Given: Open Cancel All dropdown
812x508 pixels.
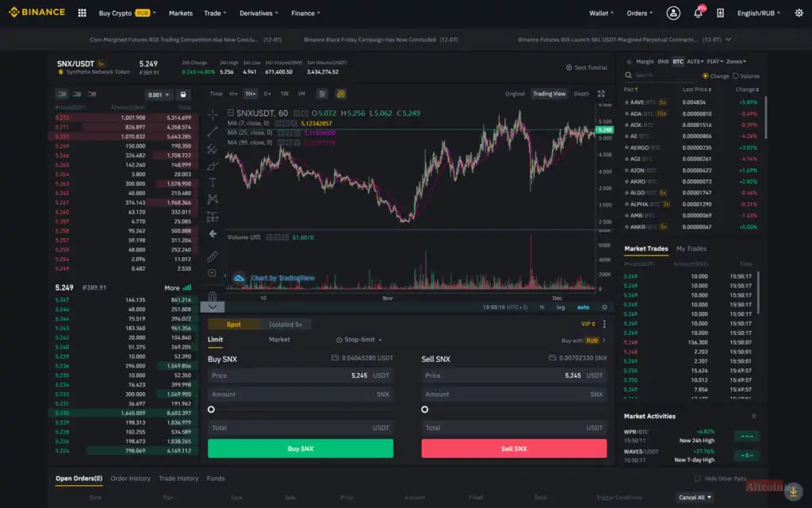Looking at the screenshot, I should click(x=695, y=497).
